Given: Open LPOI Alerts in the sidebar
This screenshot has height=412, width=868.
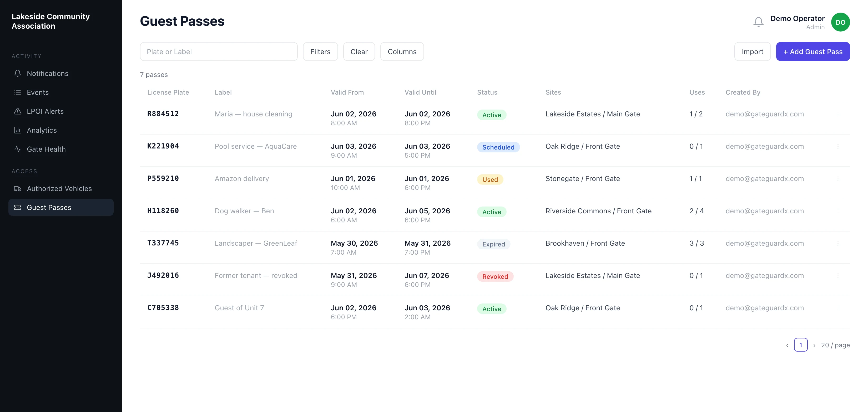Looking at the screenshot, I should click(61, 111).
